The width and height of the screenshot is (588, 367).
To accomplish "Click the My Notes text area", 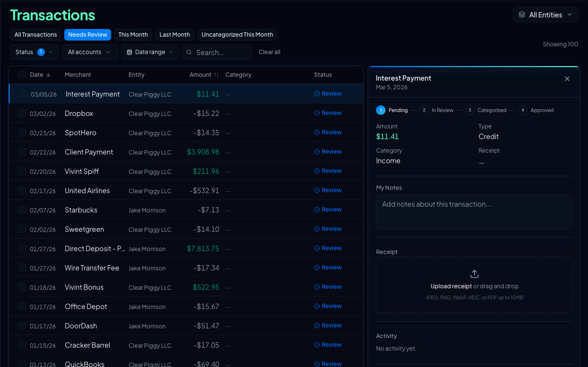I will click(x=474, y=212).
